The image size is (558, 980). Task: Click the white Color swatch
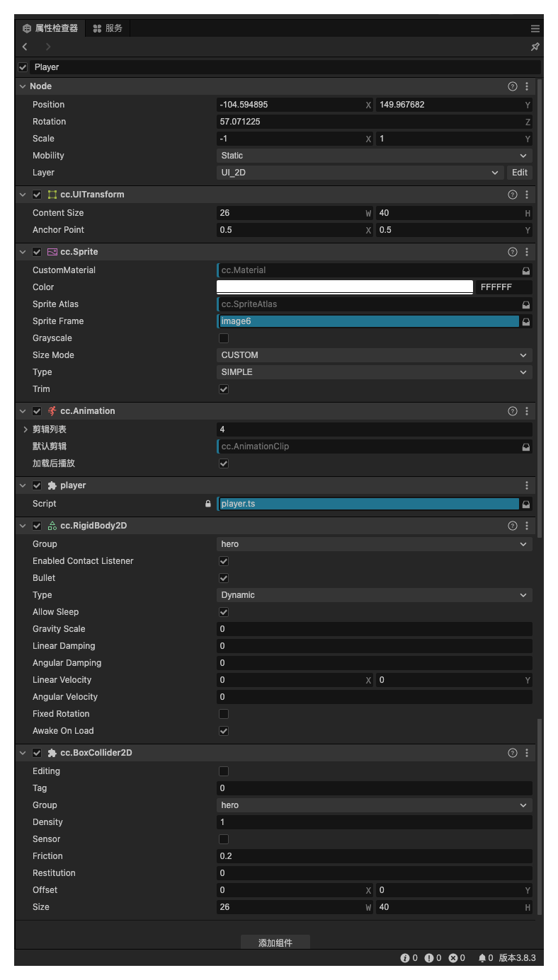coord(345,287)
